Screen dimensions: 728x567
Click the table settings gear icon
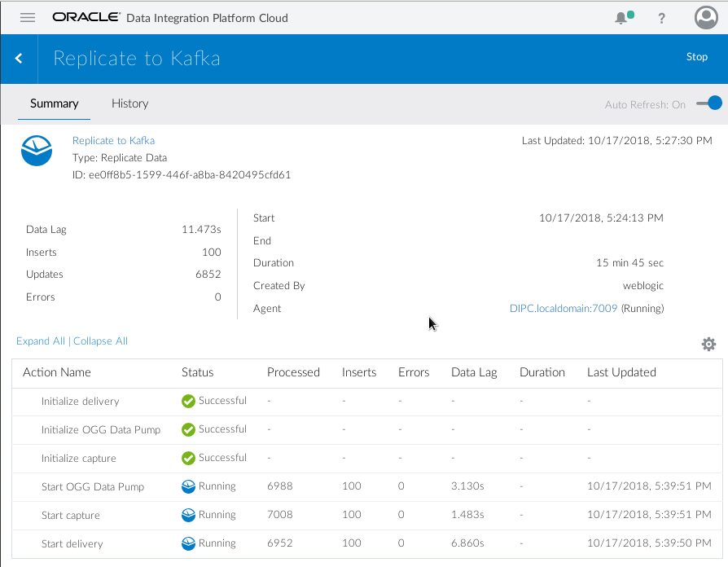tap(708, 345)
